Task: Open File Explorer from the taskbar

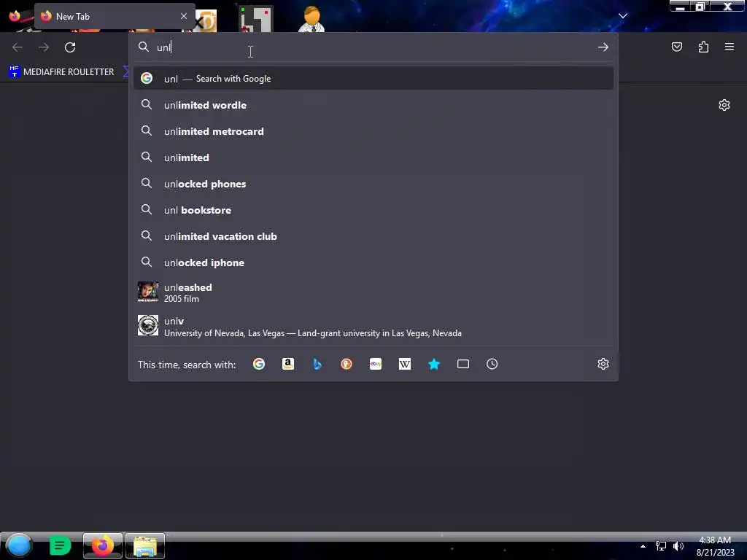Action: tap(145, 545)
